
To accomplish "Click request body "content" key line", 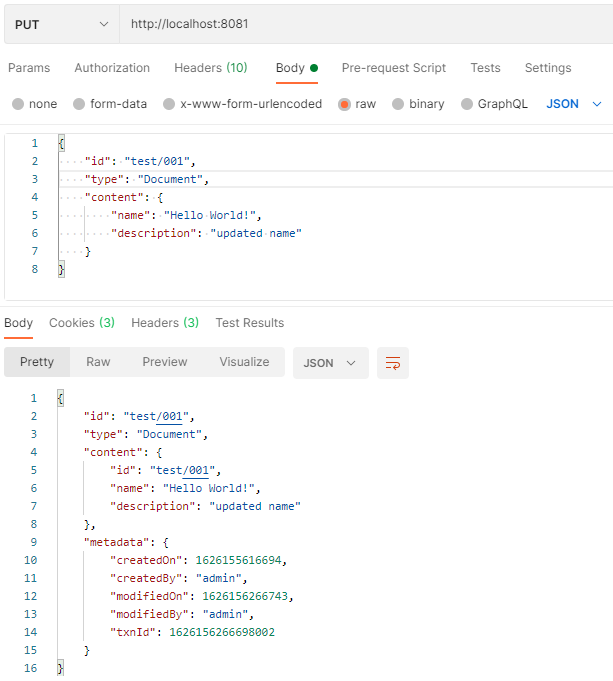I will [123, 197].
